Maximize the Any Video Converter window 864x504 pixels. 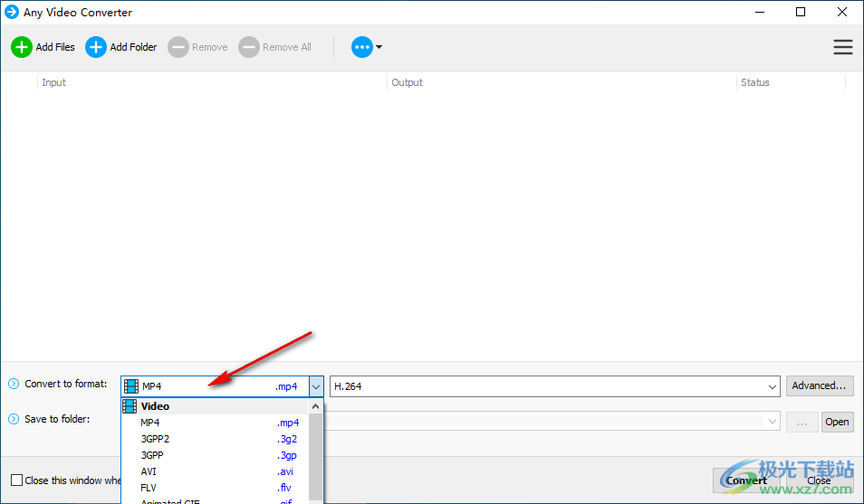tap(801, 12)
